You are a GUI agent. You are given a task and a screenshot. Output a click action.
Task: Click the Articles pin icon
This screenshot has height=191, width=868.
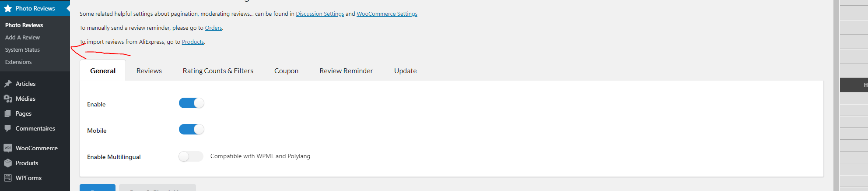coord(8,84)
